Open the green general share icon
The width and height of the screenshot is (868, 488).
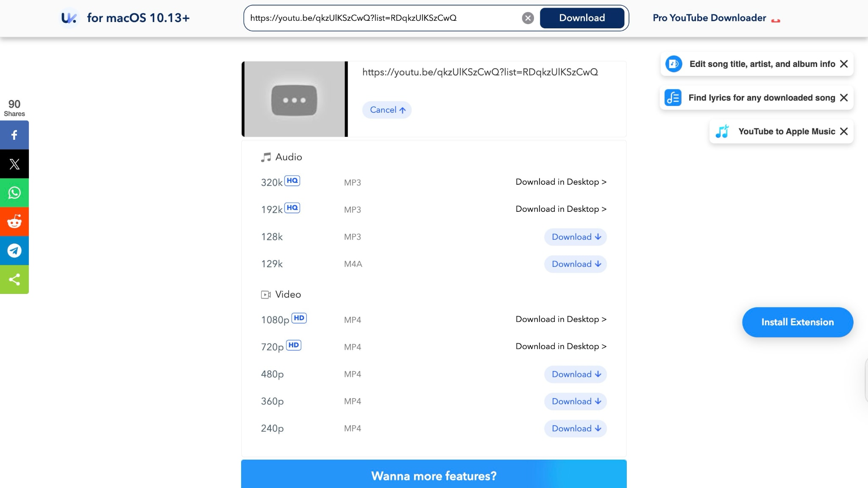coord(14,279)
